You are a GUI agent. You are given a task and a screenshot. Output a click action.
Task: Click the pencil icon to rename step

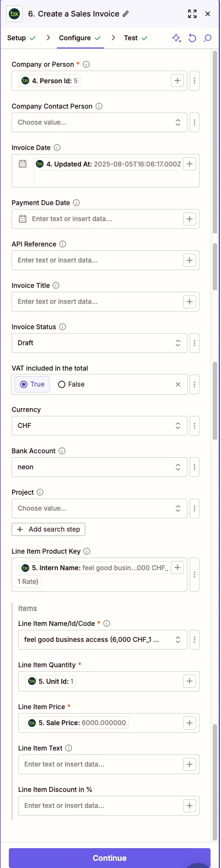(x=126, y=14)
